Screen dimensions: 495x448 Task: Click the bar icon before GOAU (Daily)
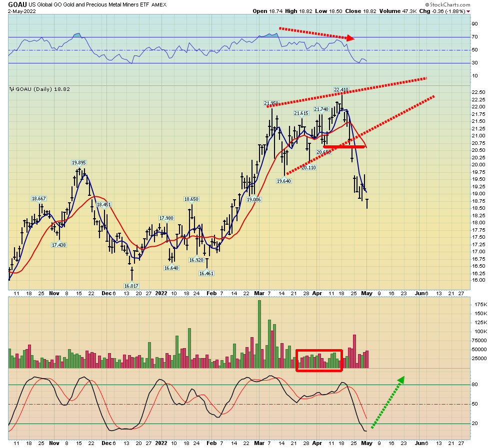click(x=11, y=89)
